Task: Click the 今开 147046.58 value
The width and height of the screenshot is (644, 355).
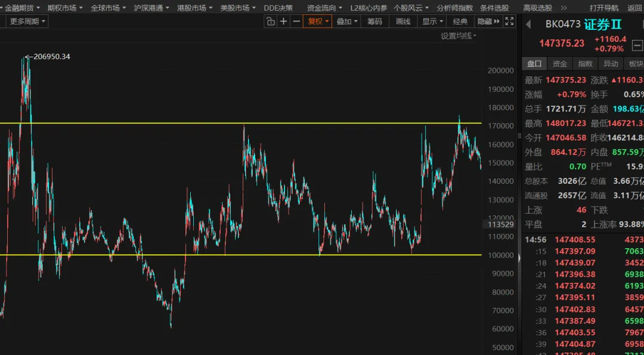Action: pyautogui.click(x=565, y=138)
